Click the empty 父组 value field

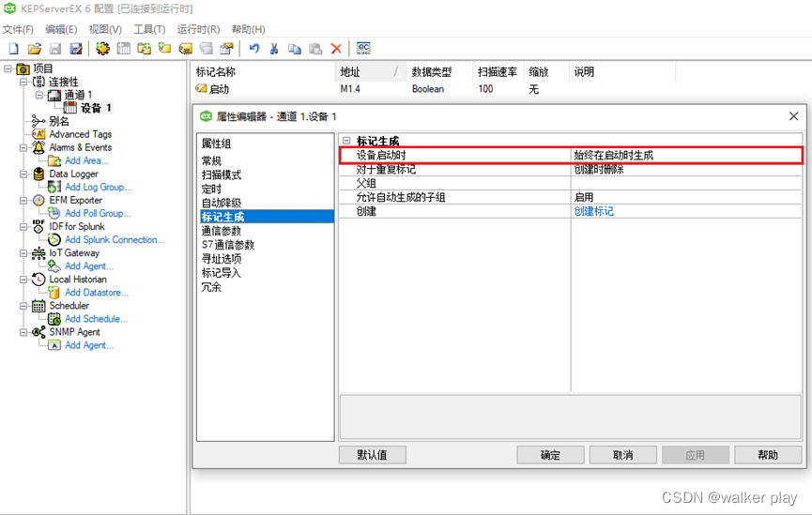coord(686,183)
